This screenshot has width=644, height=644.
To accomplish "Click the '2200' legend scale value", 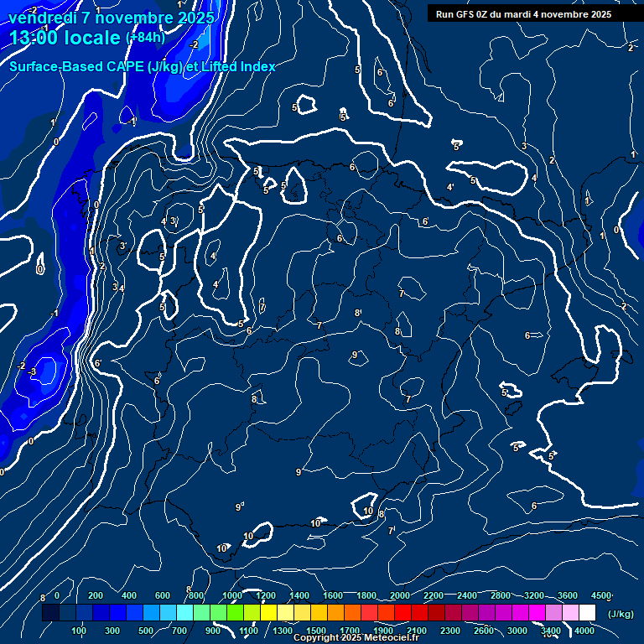I will click(x=434, y=595).
